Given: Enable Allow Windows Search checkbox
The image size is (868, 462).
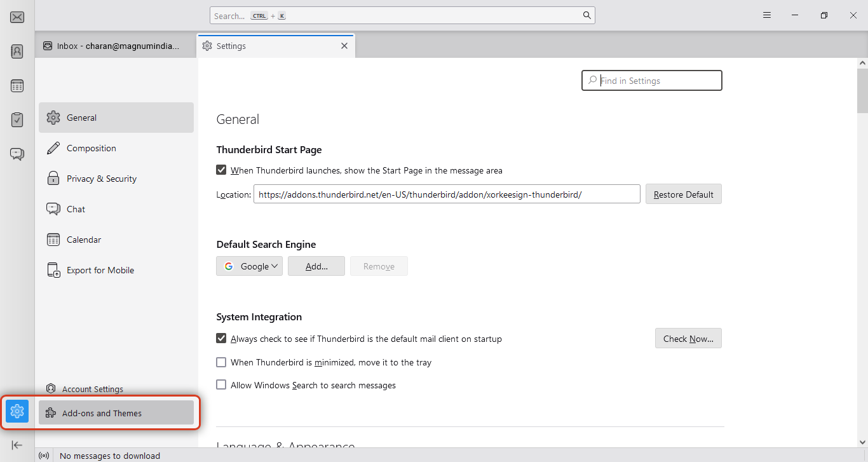Looking at the screenshot, I should (x=221, y=384).
